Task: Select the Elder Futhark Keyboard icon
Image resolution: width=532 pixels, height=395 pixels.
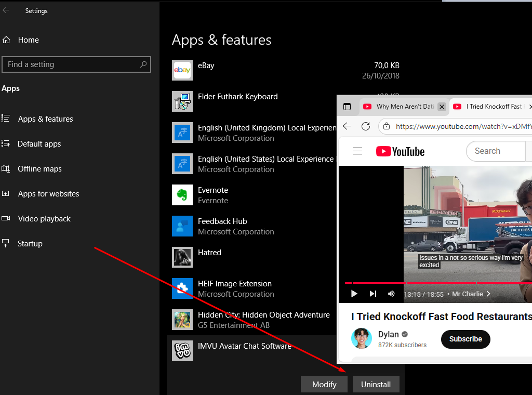Action: tap(182, 101)
